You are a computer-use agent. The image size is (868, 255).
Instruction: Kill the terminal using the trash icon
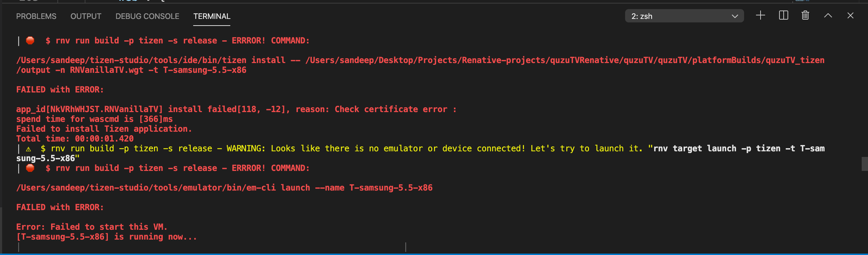point(805,15)
